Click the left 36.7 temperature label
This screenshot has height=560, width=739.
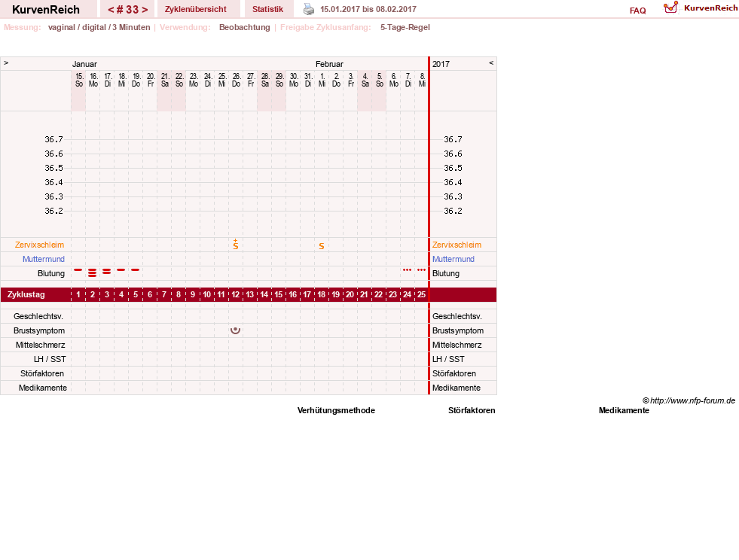click(53, 139)
